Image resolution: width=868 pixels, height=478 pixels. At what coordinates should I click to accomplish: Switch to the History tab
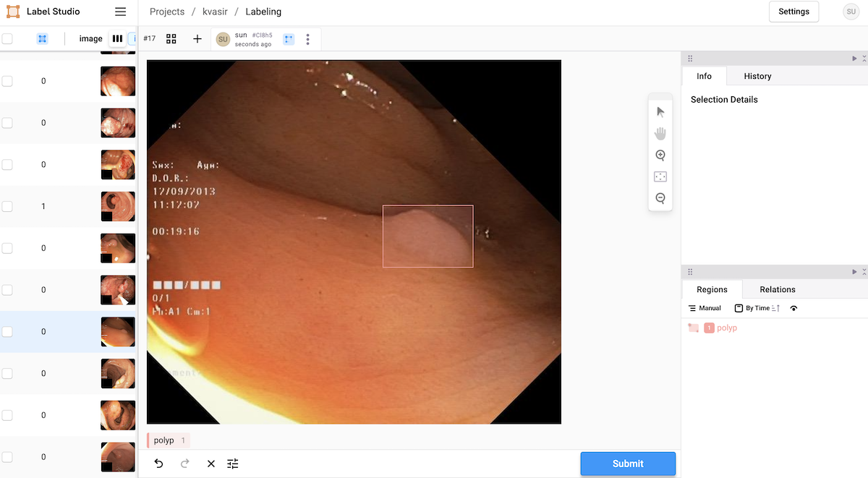(757, 76)
